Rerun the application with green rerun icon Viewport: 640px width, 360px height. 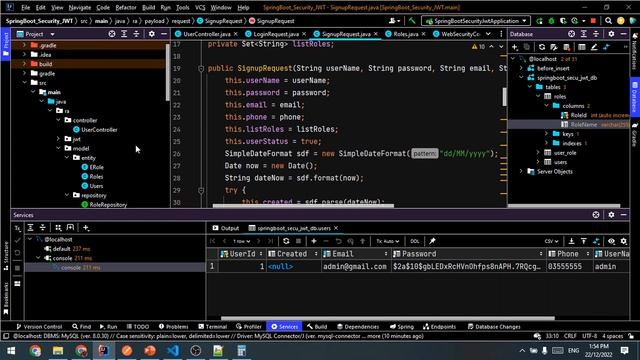[539, 21]
